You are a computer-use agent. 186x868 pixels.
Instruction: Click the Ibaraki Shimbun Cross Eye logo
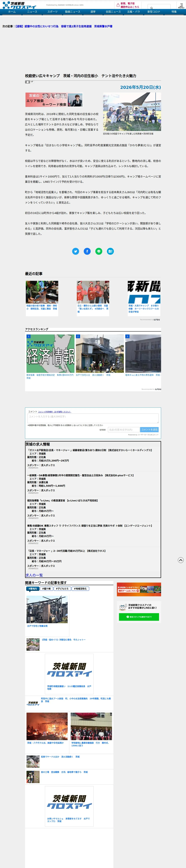click(19, 5)
